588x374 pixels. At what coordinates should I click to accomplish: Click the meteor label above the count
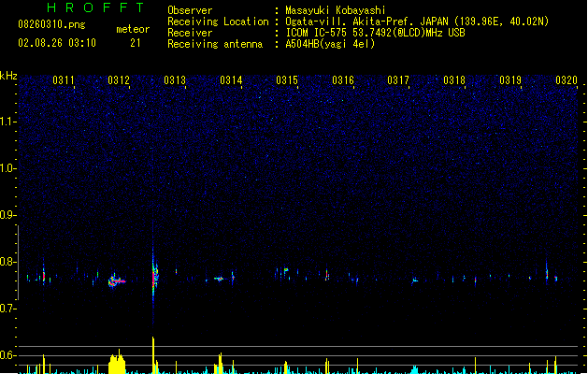pos(133,29)
